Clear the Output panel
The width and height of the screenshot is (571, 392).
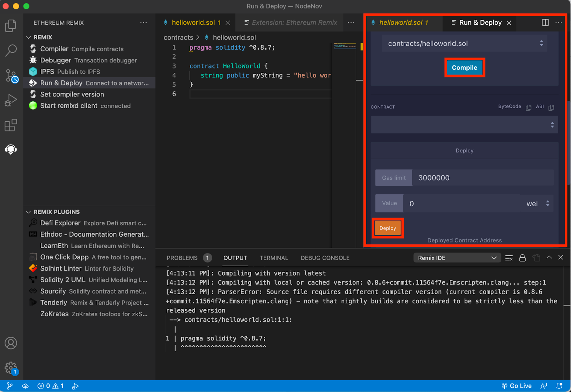pyautogui.click(x=509, y=257)
